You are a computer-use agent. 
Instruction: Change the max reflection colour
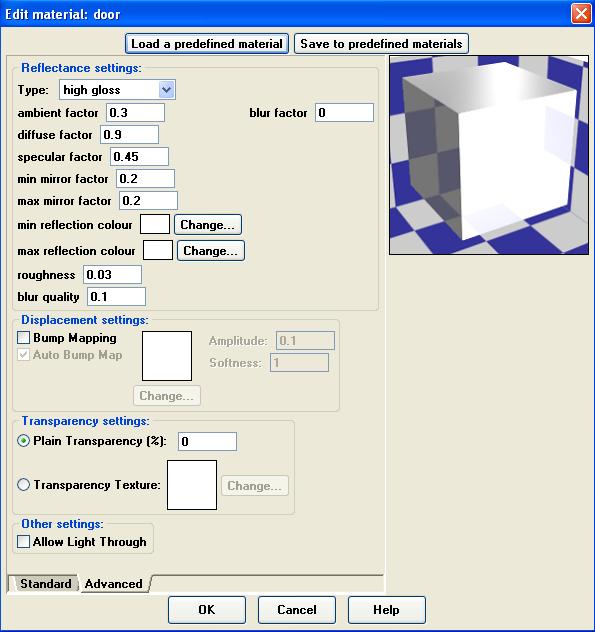[211, 251]
